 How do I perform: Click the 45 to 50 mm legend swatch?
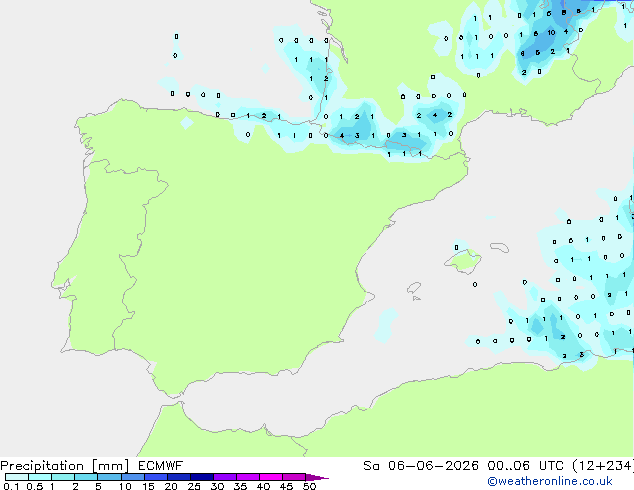click(294, 477)
